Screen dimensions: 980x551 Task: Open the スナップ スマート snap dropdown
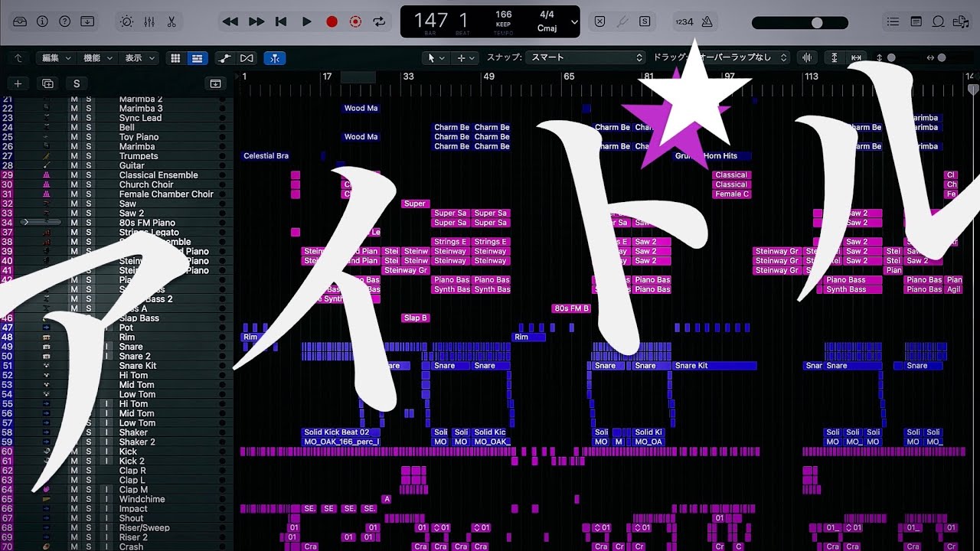[586, 57]
